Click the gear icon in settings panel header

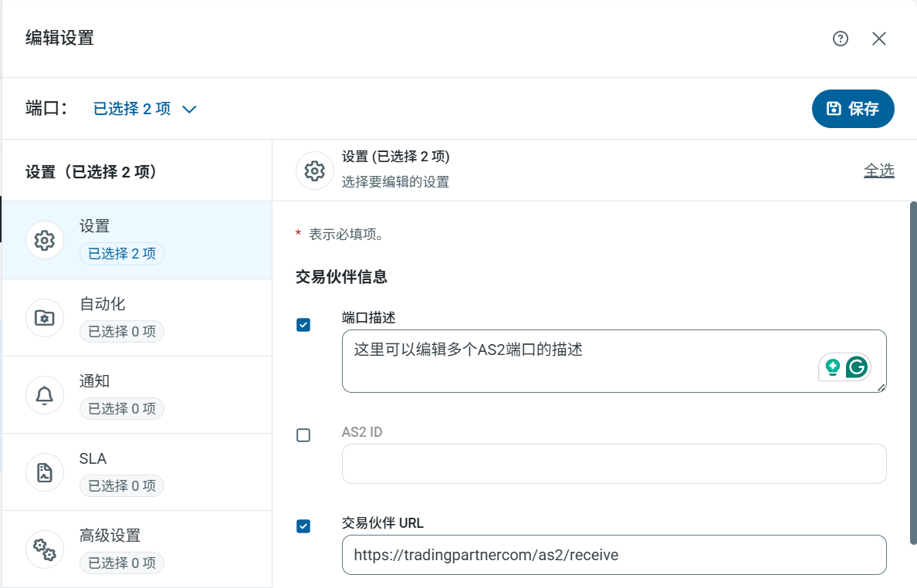click(314, 171)
